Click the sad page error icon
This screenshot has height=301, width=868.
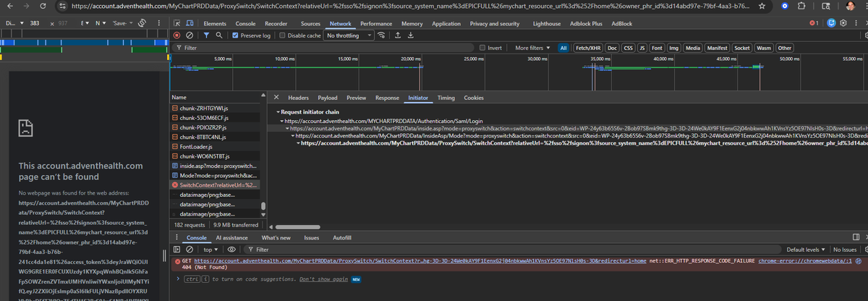click(25, 129)
